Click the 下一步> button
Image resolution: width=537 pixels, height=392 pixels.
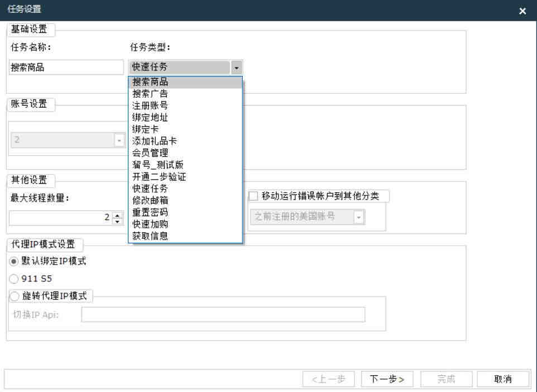[x=387, y=379]
